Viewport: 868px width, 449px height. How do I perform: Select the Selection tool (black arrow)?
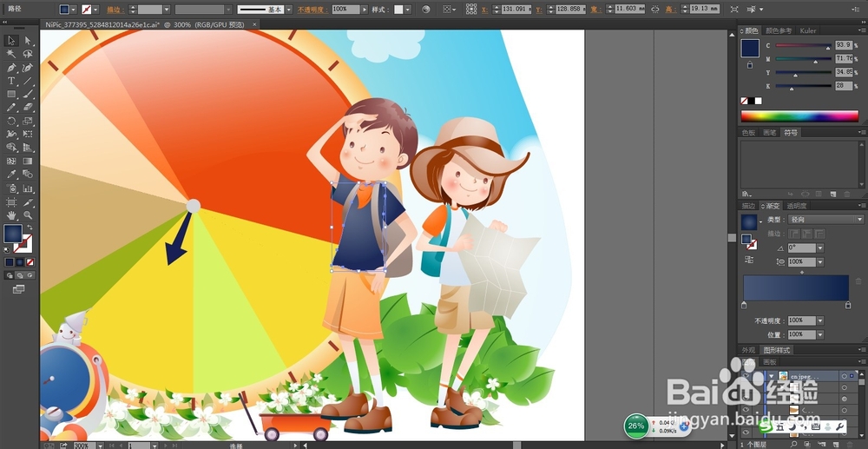[x=11, y=41]
